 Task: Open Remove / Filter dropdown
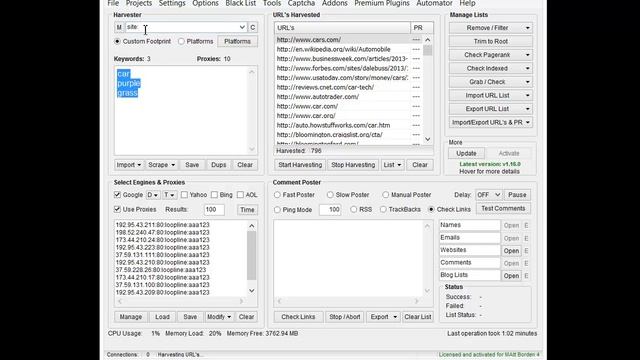point(491,28)
